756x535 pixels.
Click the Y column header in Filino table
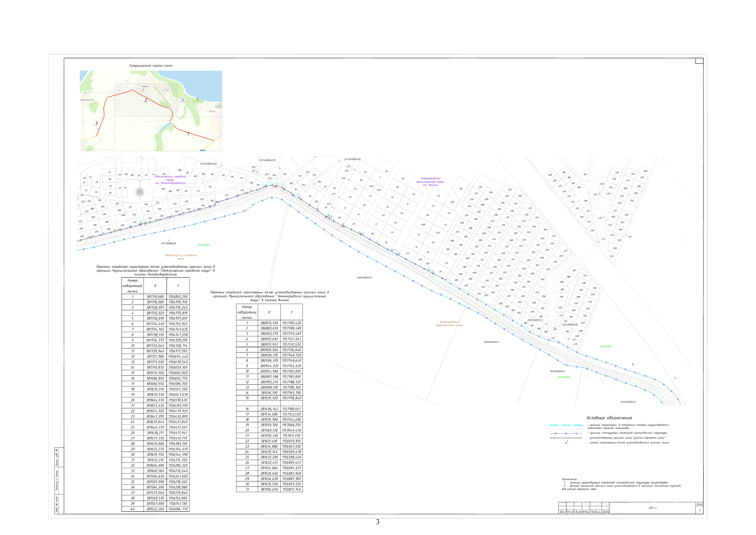291,312
